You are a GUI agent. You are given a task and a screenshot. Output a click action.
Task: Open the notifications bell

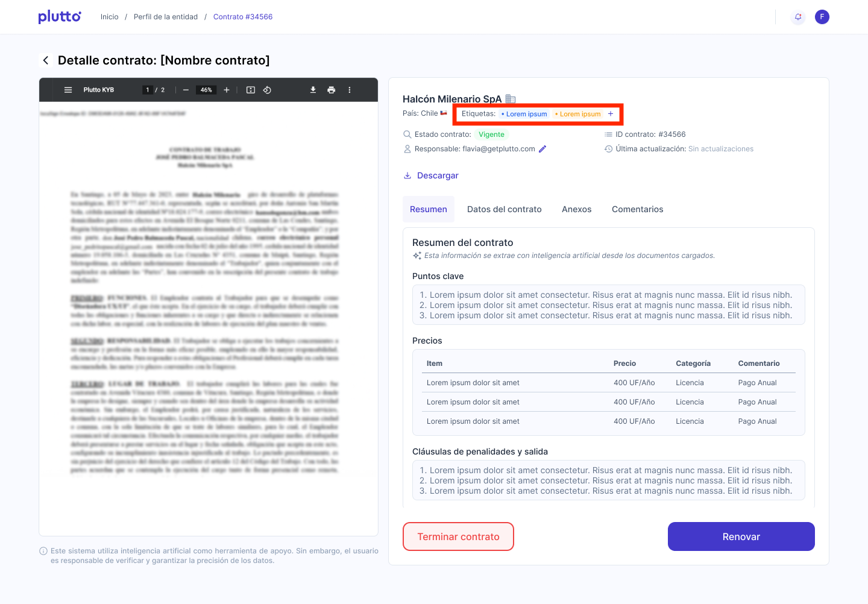798,17
